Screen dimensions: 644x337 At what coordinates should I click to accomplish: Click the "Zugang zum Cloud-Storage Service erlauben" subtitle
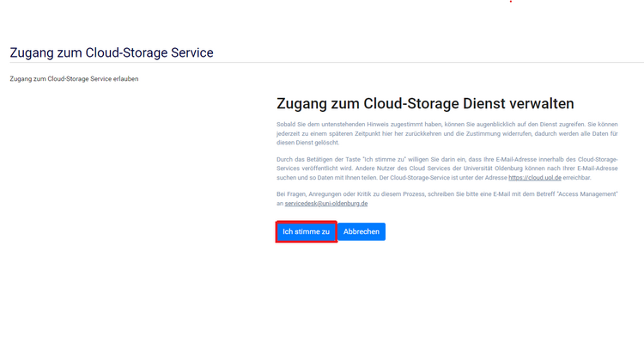click(x=74, y=79)
